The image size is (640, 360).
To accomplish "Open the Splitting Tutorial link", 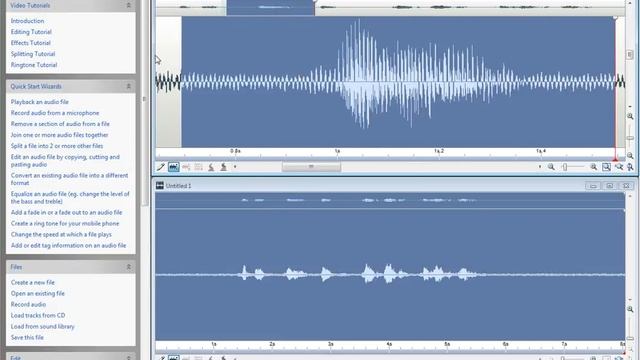I will pyautogui.click(x=33, y=54).
